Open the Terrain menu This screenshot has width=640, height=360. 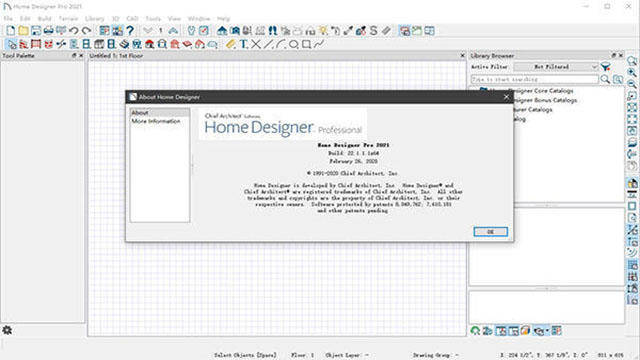68,18
